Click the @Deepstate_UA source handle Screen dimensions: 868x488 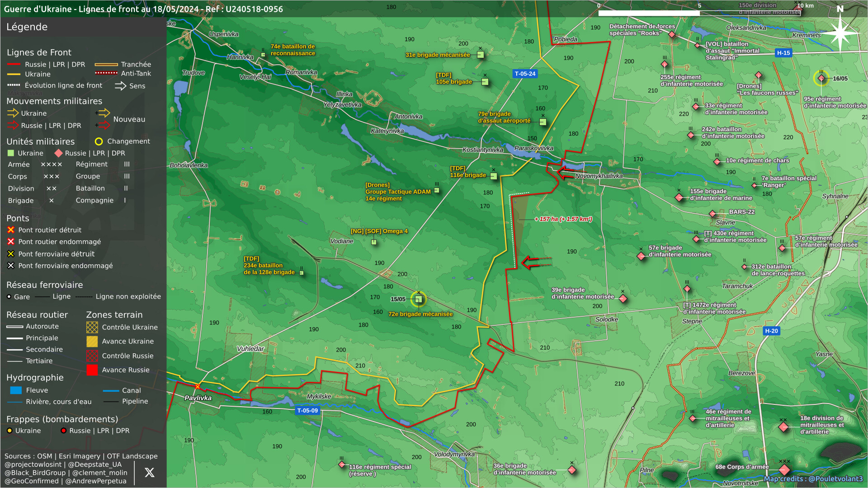[x=94, y=465]
